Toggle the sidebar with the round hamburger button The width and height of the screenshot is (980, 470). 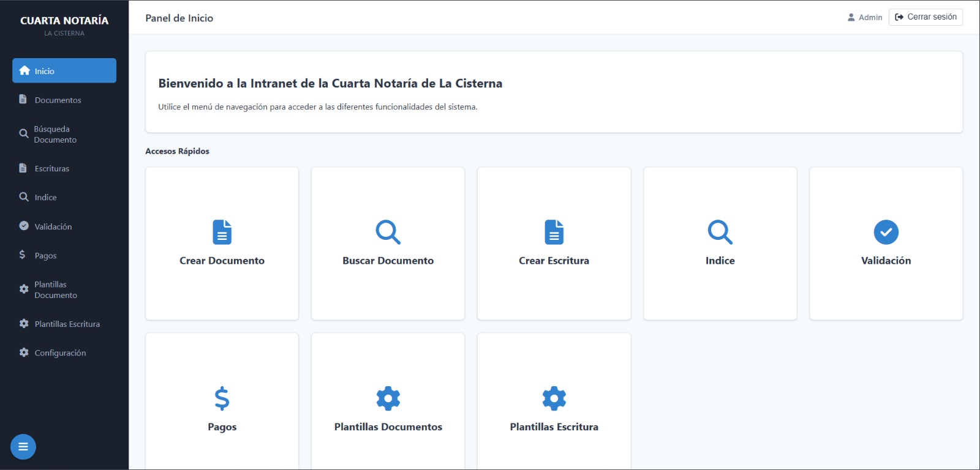(23, 447)
